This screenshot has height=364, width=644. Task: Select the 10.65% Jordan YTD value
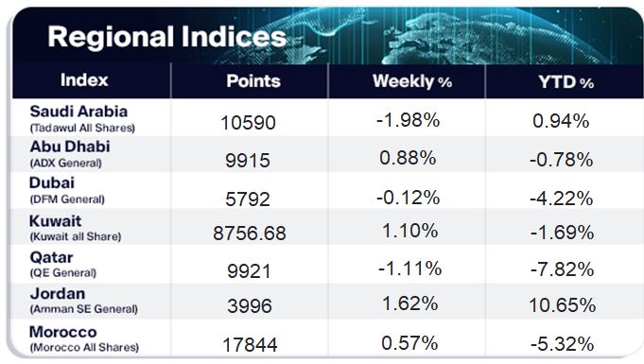(x=563, y=305)
